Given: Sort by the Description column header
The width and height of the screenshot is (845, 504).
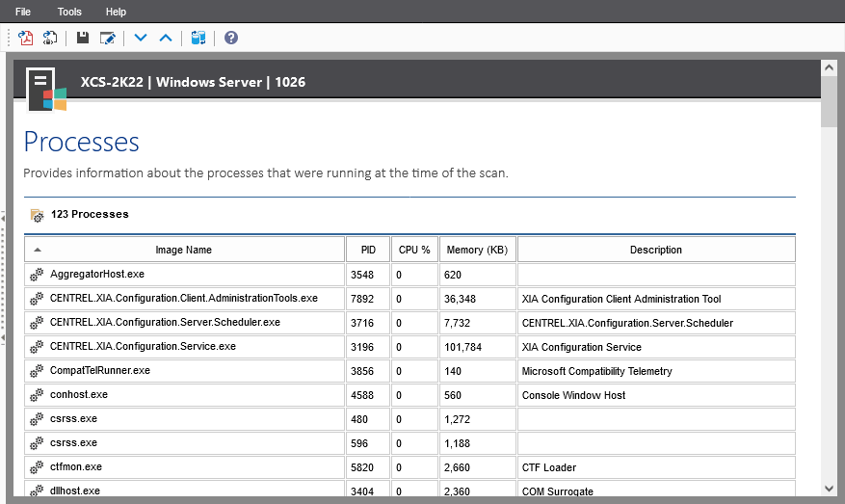Looking at the screenshot, I should pyautogui.click(x=656, y=250).
